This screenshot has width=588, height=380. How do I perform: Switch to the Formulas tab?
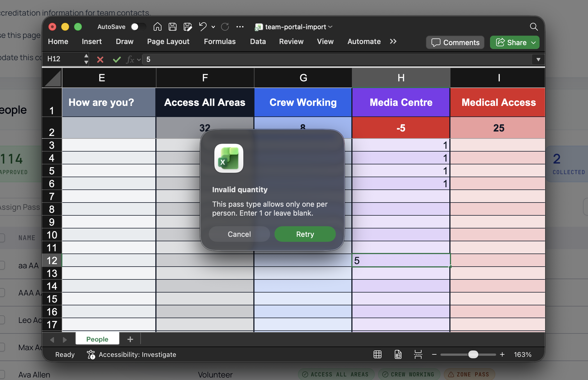pyautogui.click(x=220, y=42)
